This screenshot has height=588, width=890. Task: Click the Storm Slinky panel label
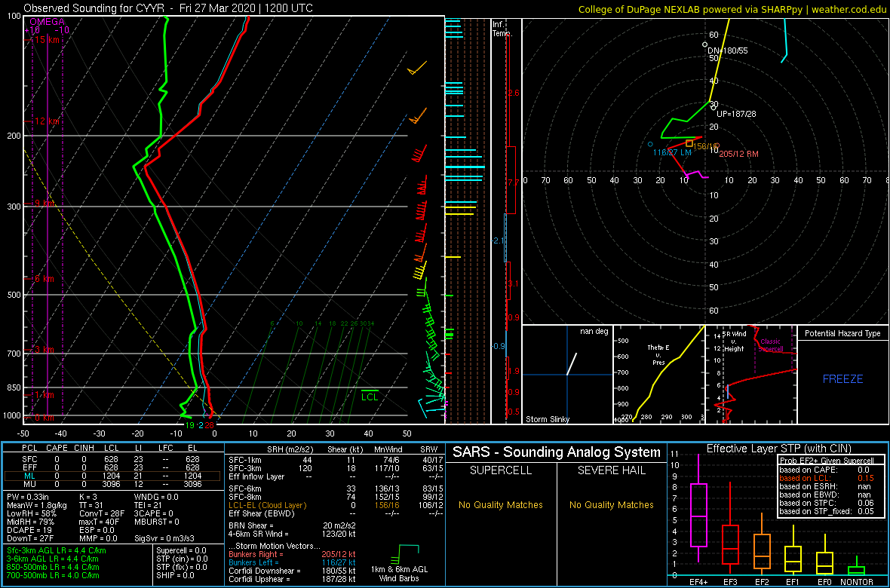[x=547, y=419]
